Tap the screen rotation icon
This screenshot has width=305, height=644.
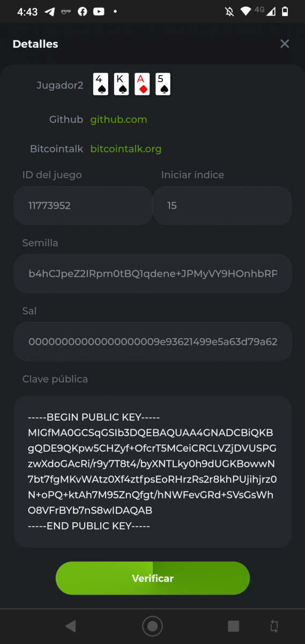[274, 626]
